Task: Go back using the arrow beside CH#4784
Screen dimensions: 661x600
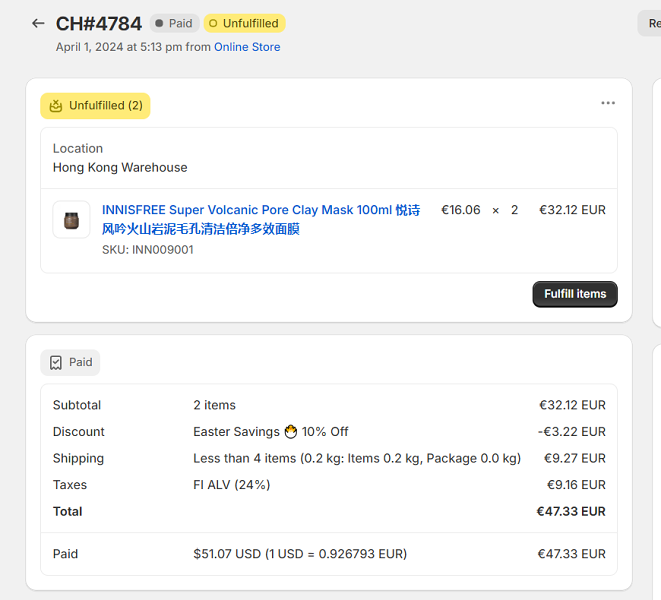Action: coord(38,23)
